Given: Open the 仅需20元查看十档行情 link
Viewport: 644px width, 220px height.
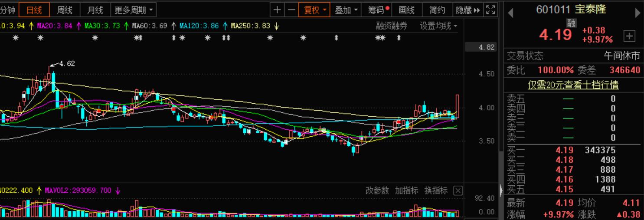Looking at the screenshot, I should [573, 85].
